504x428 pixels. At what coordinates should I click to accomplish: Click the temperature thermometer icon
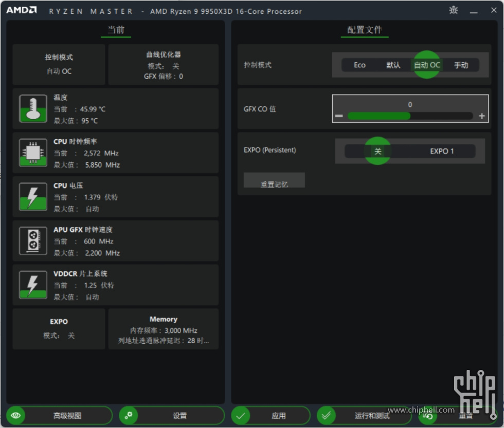[x=33, y=108]
